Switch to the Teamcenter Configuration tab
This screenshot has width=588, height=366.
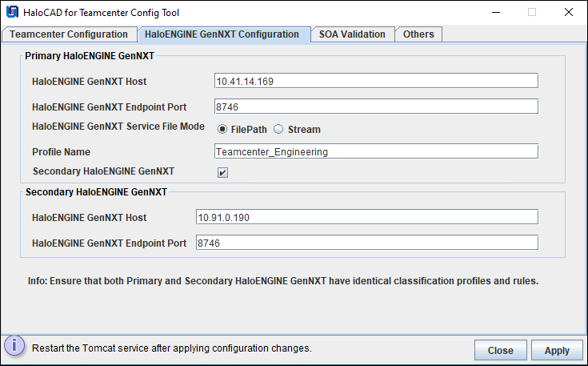click(69, 34)
